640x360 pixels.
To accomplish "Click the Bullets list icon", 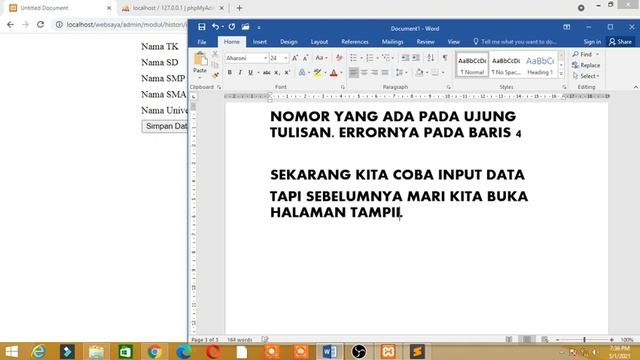I will pos(354,58).
